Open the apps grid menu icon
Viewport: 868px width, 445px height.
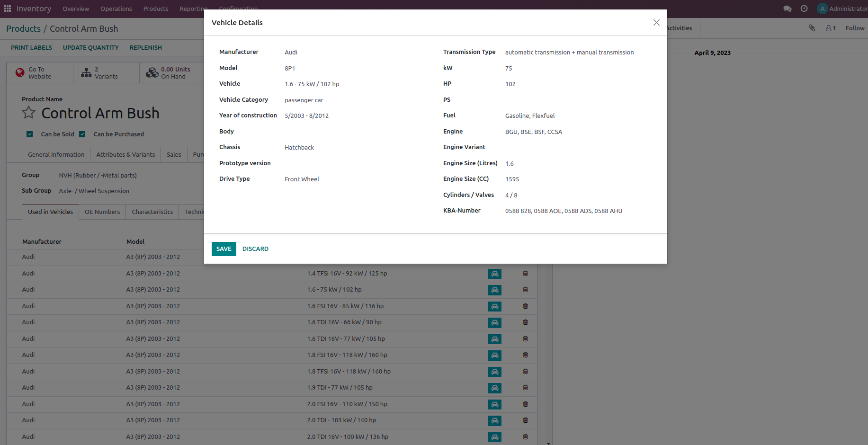point(8,9)
